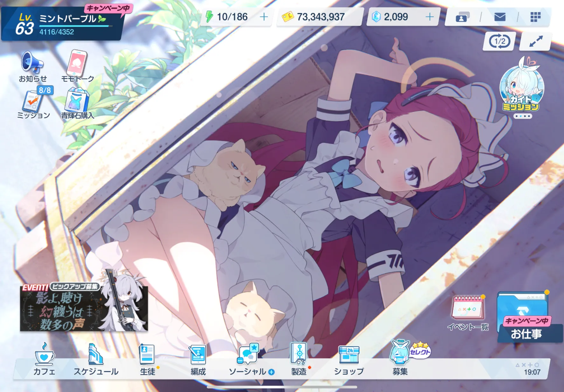Tap the 19:07 clock display

click(x=532, y=372)
